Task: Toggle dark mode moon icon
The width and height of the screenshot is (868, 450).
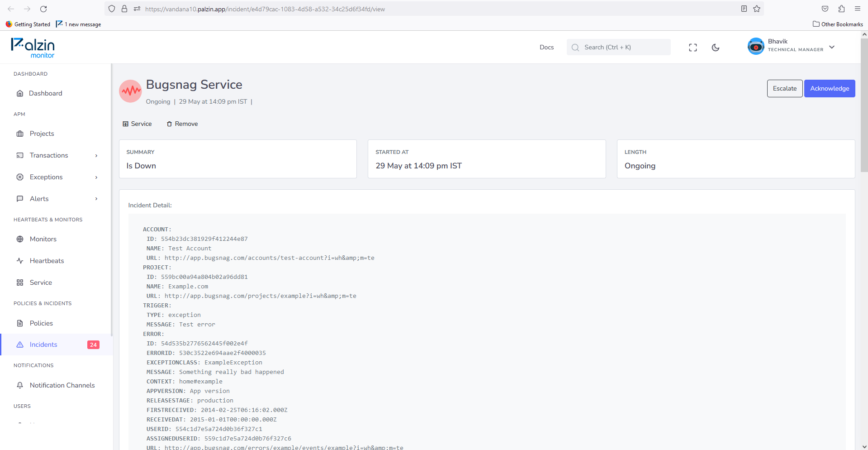Action: 716,48
